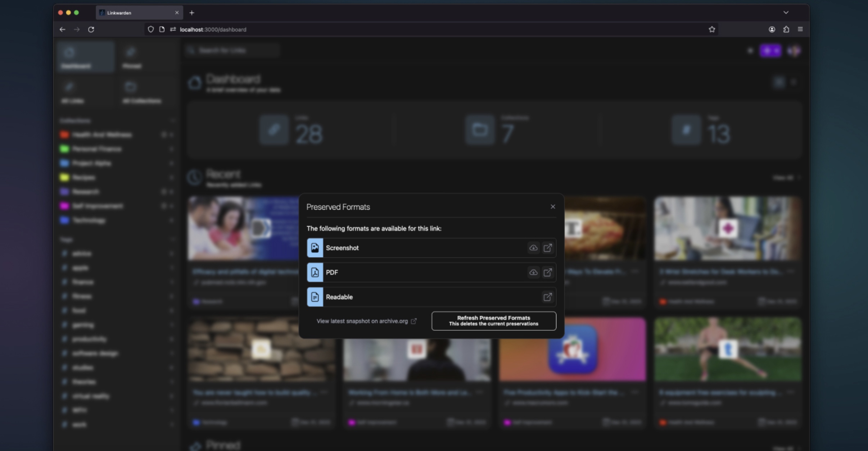The image size is (868, 451).
Task: Open site permissions icon beside the URL
Action: click(x=173, y=29)
